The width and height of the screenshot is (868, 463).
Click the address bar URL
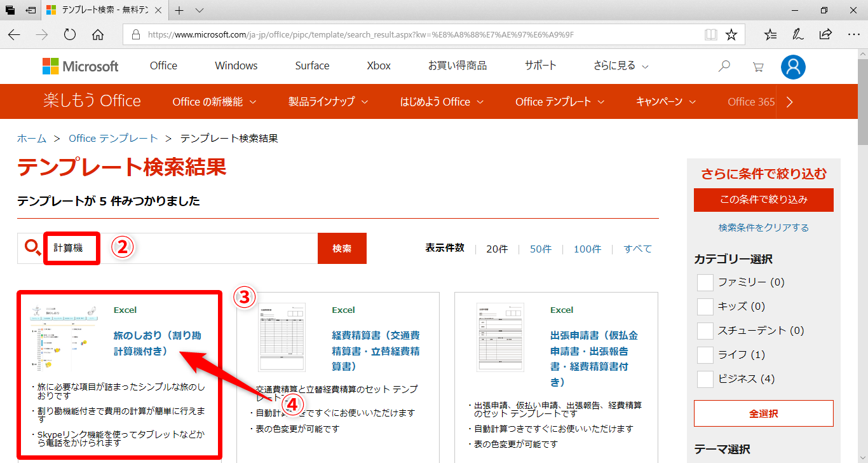coord(360,34)
